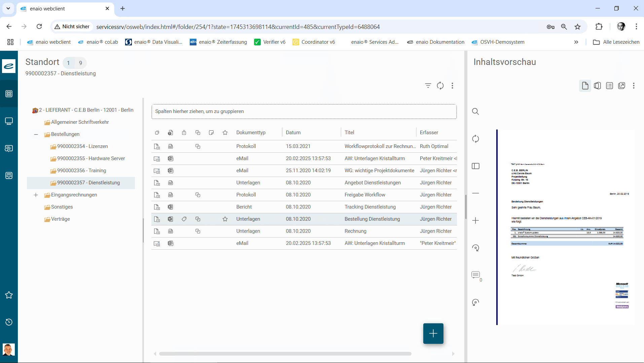Search within the content preview

(x=475, y=111)
